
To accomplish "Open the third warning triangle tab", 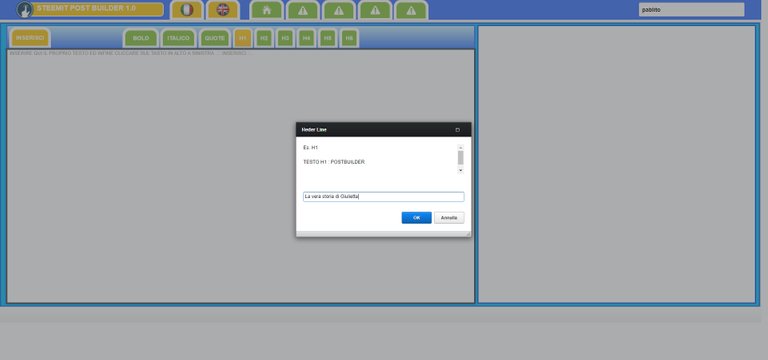I will pyautogui.click(x=375, y=10).
